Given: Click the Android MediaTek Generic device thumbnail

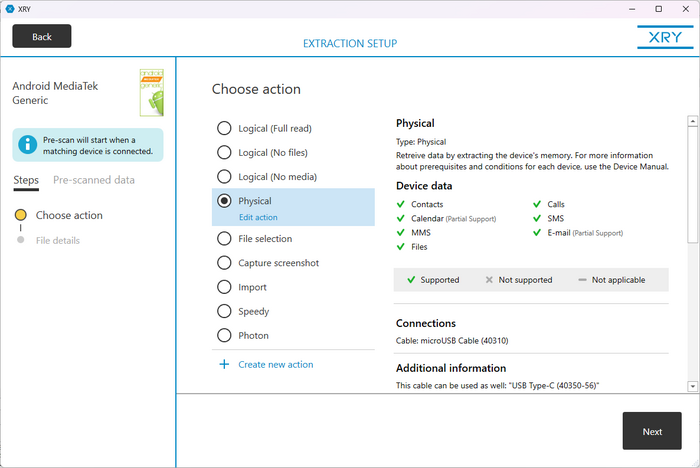Looking at the screenshot, I should [151, 95].
